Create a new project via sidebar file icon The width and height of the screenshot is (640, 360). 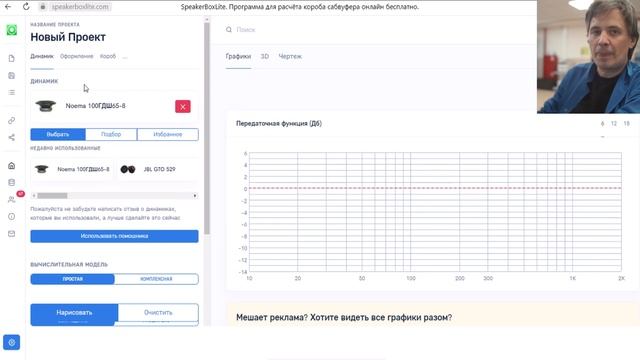pyautogui.click(x=11, y=59)
